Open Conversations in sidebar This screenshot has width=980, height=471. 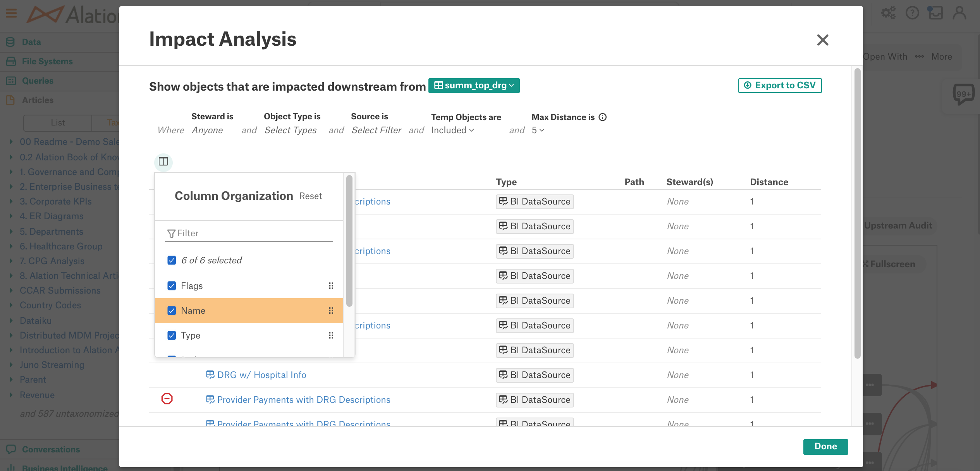point(51,449)
